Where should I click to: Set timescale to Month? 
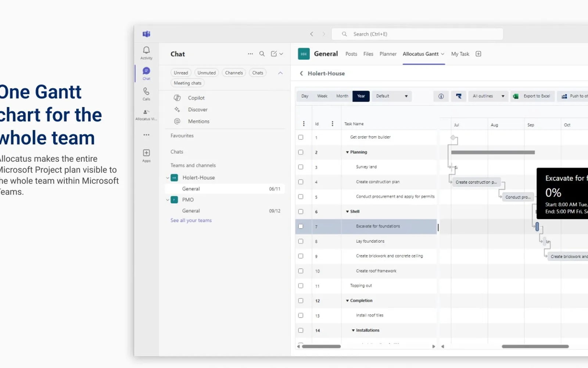tap(342, 96)
